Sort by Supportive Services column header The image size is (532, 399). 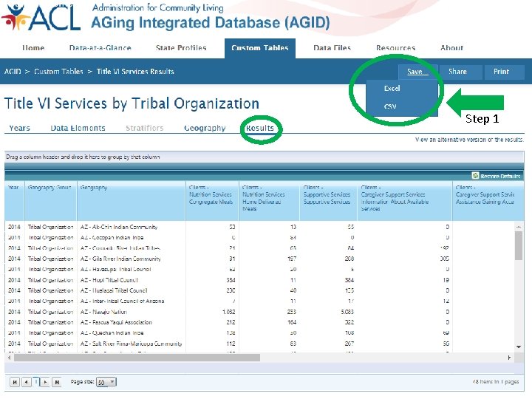point(328,201)
